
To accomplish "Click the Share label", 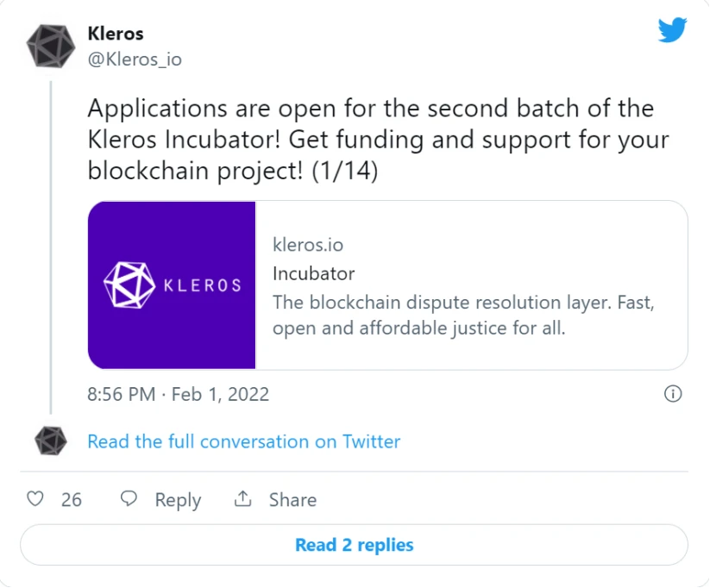I will tap(292, 500).
